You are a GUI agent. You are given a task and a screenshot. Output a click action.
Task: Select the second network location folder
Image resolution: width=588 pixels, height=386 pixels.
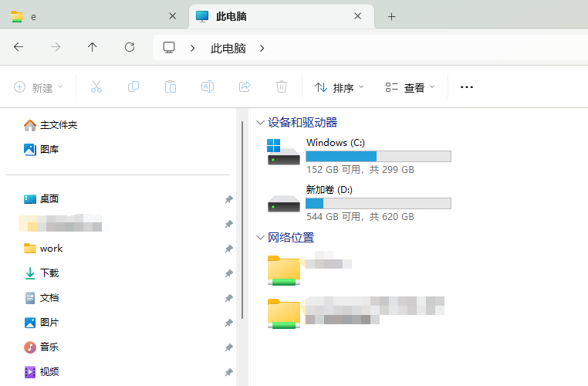pyautogui.click(x=283, y=313)
